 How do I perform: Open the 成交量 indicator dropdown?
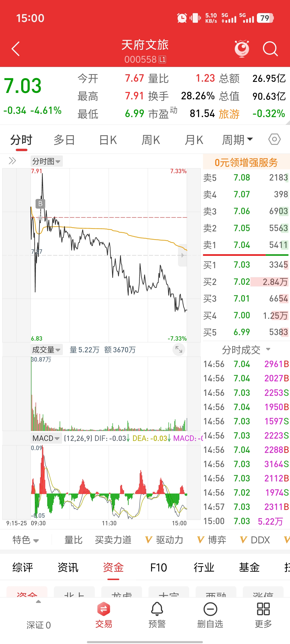pos(46,350)
